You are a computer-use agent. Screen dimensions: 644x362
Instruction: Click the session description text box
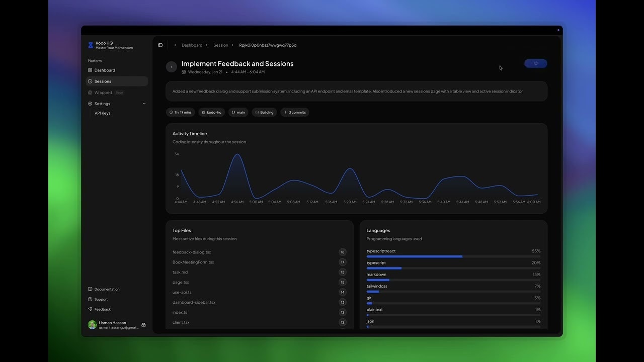[356, 92]
